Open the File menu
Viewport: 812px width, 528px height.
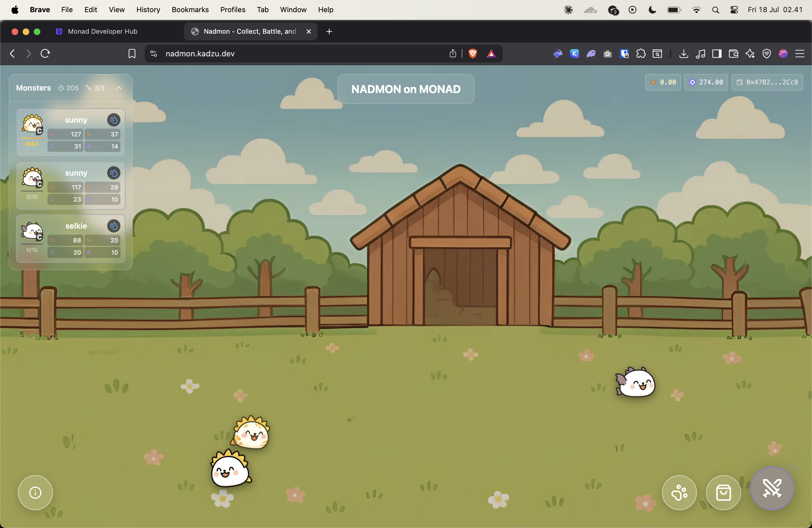click(x=67, y=10)
